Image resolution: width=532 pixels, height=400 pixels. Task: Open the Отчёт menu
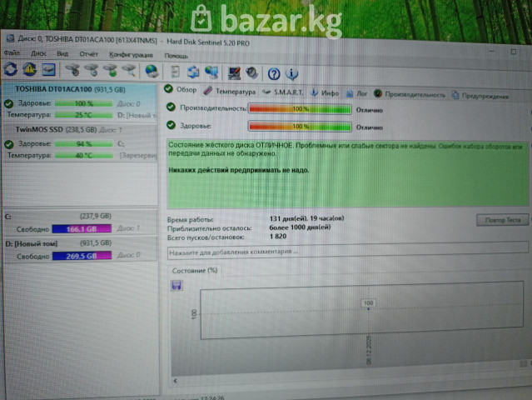click(88, 53)
